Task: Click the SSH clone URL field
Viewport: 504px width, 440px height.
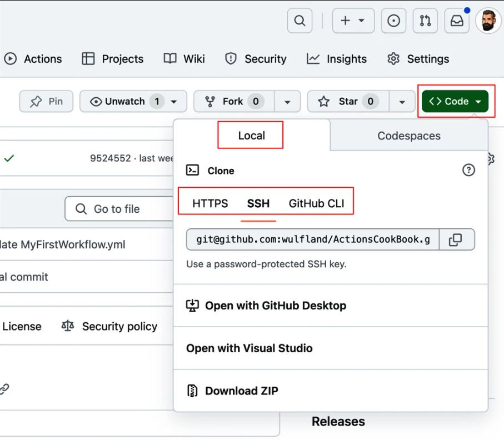Action: click(313, 239)
